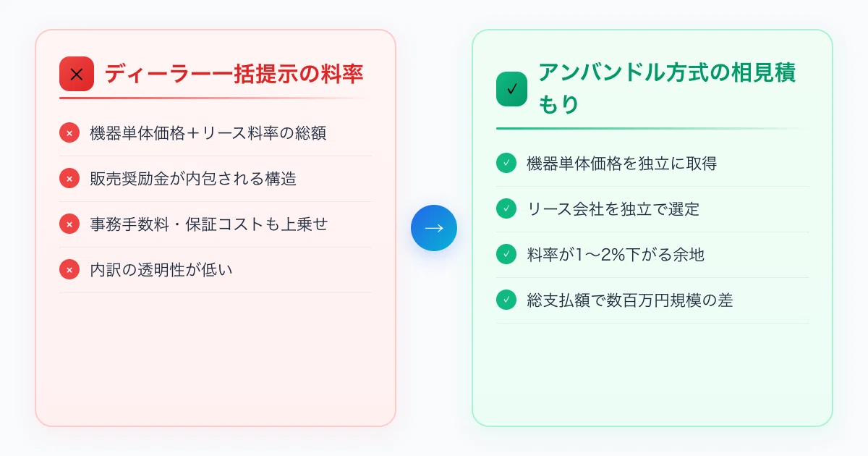Viewport: 868px width, 456px height.
Task: Click the text 内訳の透明性が低い
Action: click(x=161, y=270)
